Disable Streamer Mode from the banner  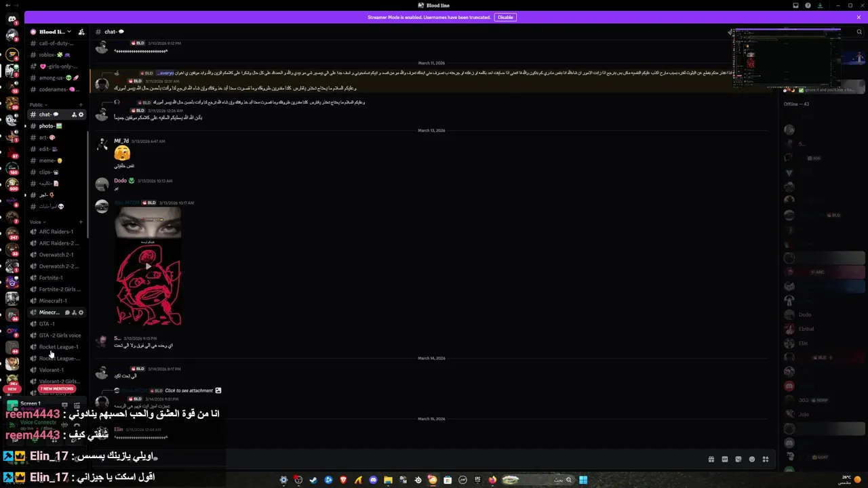coord(505,17)
